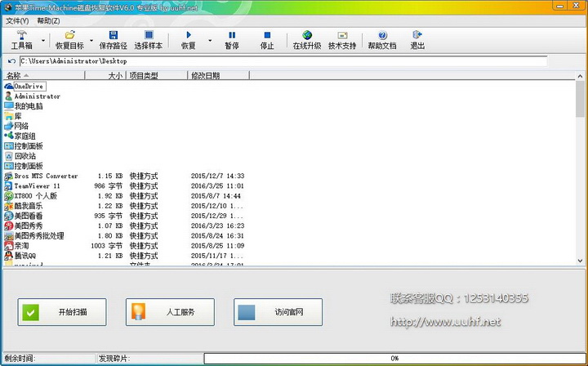Open the 文件(Y) menu
This screenshot has width=588, height=366.
pos(17,21)
